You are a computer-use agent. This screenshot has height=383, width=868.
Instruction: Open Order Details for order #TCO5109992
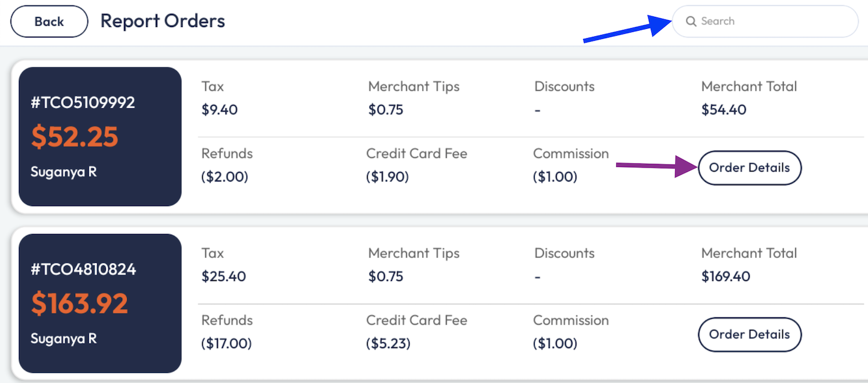pyautogui.click(x=749, y=168)
